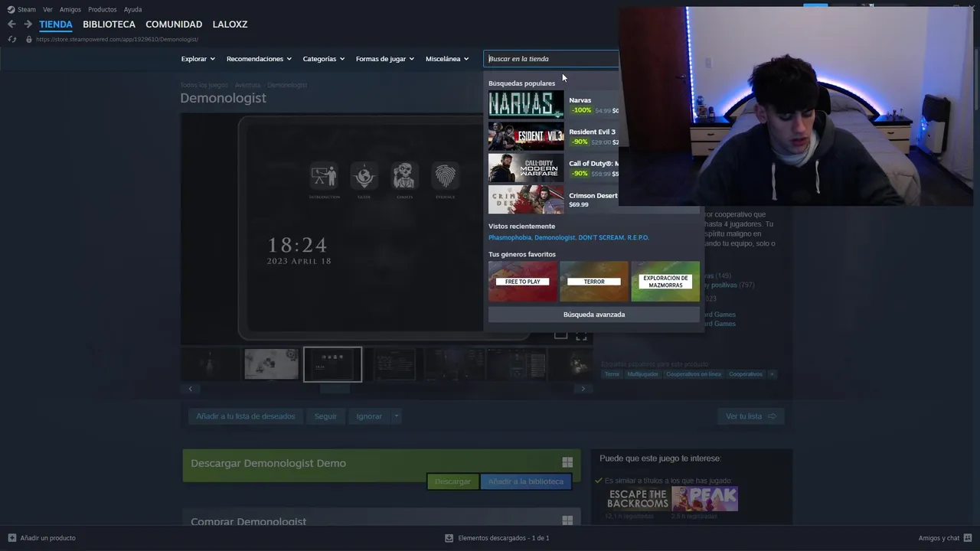
Task: Switch to the COMUNIDAD tab
Action: [x=174, y=24]
